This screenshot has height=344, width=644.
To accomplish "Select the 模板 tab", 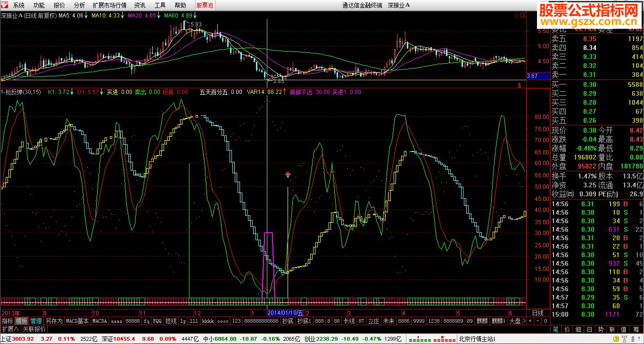I will [x=22, y=321].
